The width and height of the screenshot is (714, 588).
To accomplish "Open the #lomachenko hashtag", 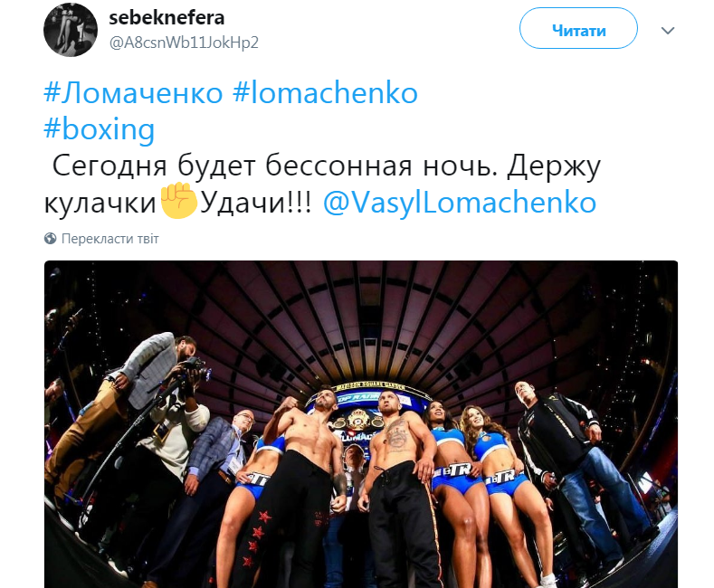I will 325,93.
